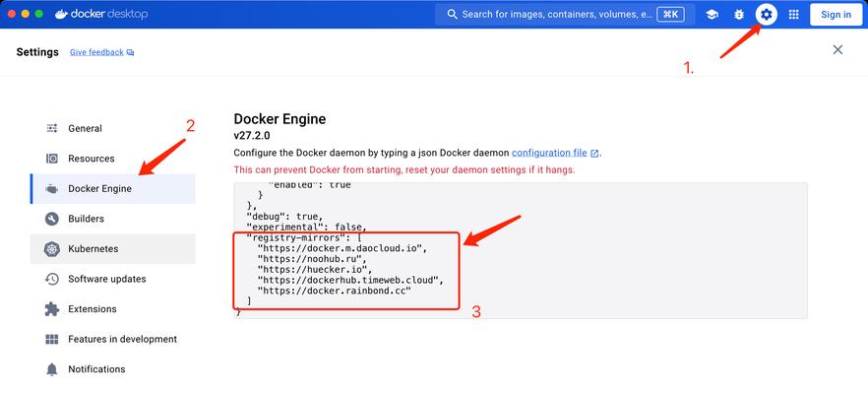Click the Kubernetes helm wheel icon
868x394 pixels.
pos(52,249)
